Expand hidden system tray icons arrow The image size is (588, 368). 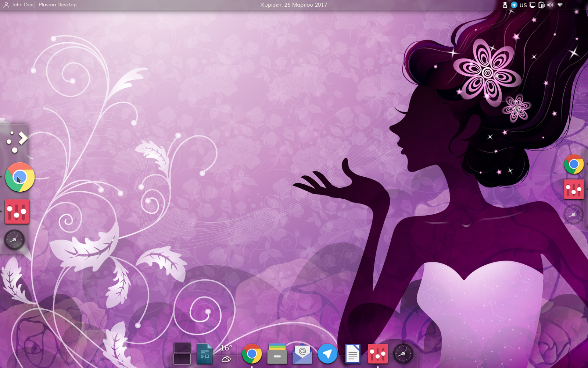[560, 5]
